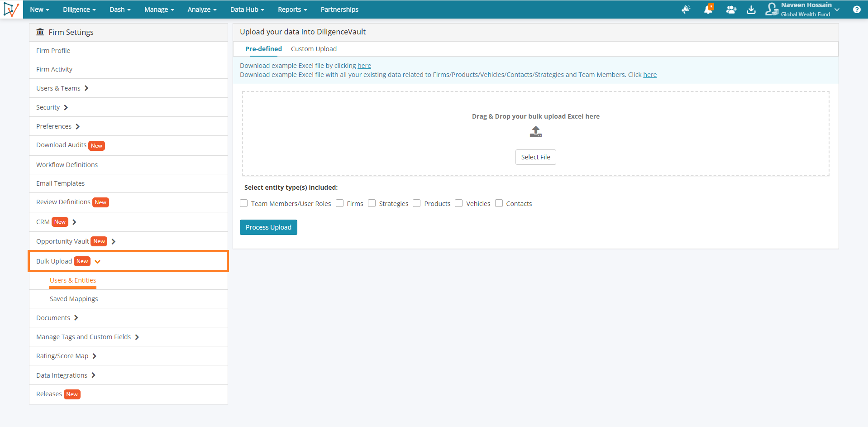
Task: Open Firm Profile settings
Action: pos(129,51)
